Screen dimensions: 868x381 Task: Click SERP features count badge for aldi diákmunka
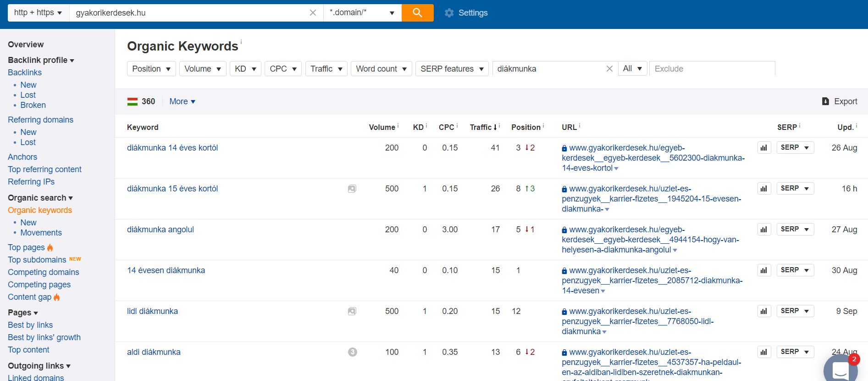pos(352,352)
